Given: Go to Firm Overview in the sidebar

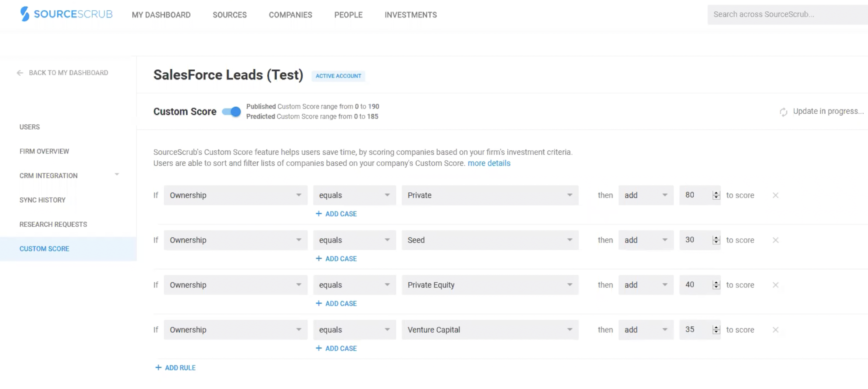Looking at the screenshot, I should click(x=44, y=151).
